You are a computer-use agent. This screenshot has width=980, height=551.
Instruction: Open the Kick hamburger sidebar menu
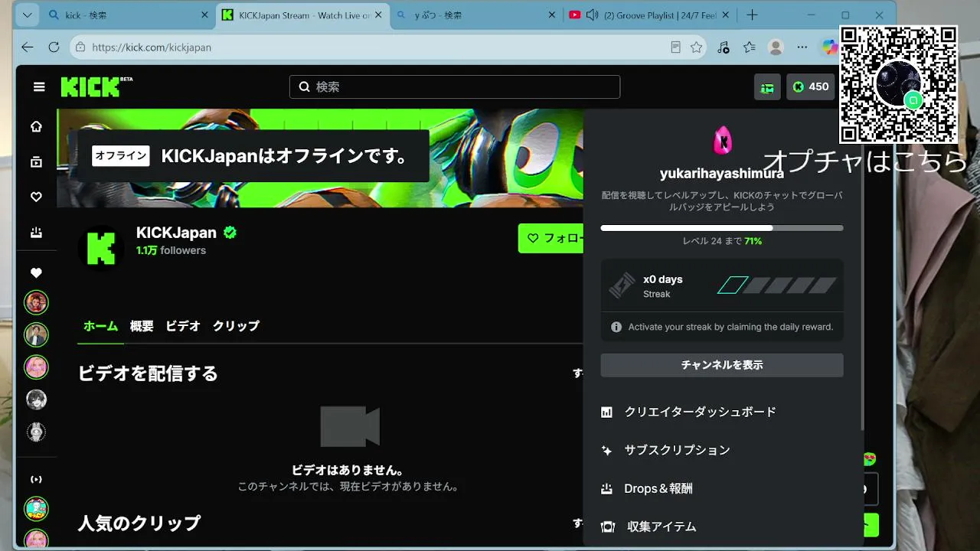(x=39, y=87)
